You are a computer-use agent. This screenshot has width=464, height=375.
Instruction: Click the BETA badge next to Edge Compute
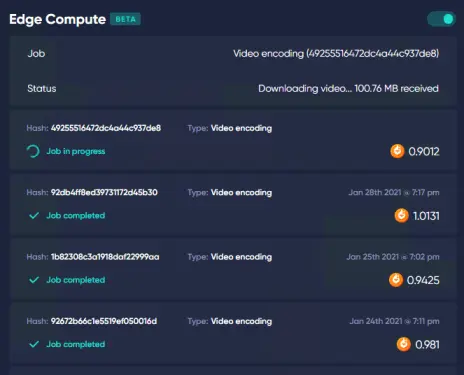click(x=125, y=19)
